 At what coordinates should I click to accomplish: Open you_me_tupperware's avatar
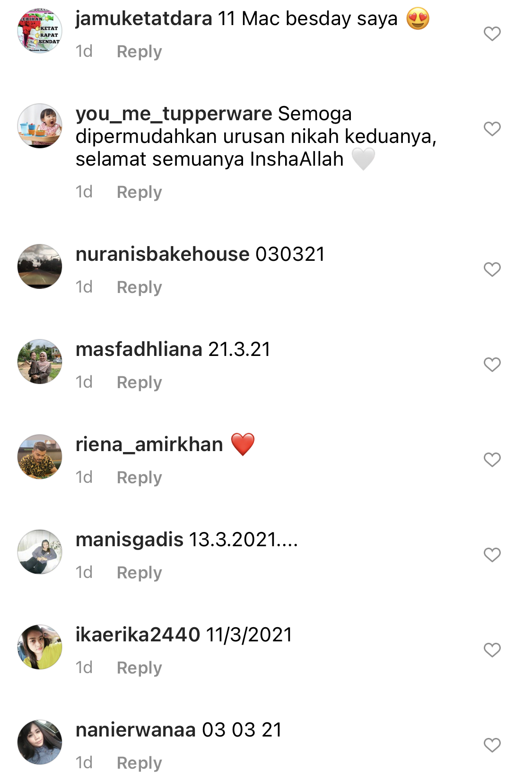(40, 126)
